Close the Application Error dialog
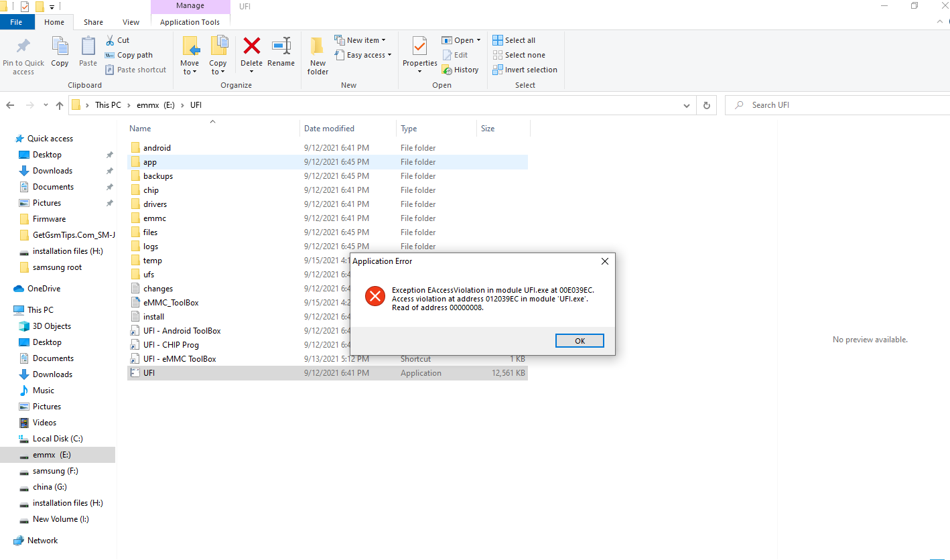 [x=604, y=261]
